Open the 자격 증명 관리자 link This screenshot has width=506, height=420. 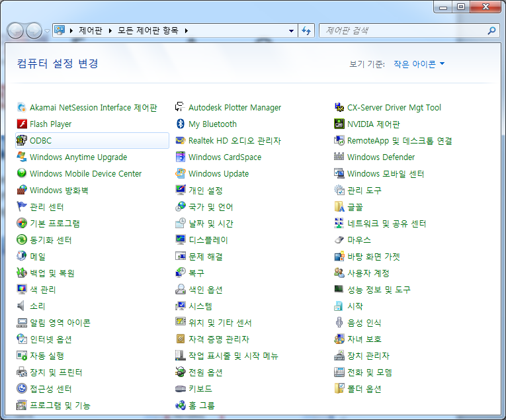(219, 339)
